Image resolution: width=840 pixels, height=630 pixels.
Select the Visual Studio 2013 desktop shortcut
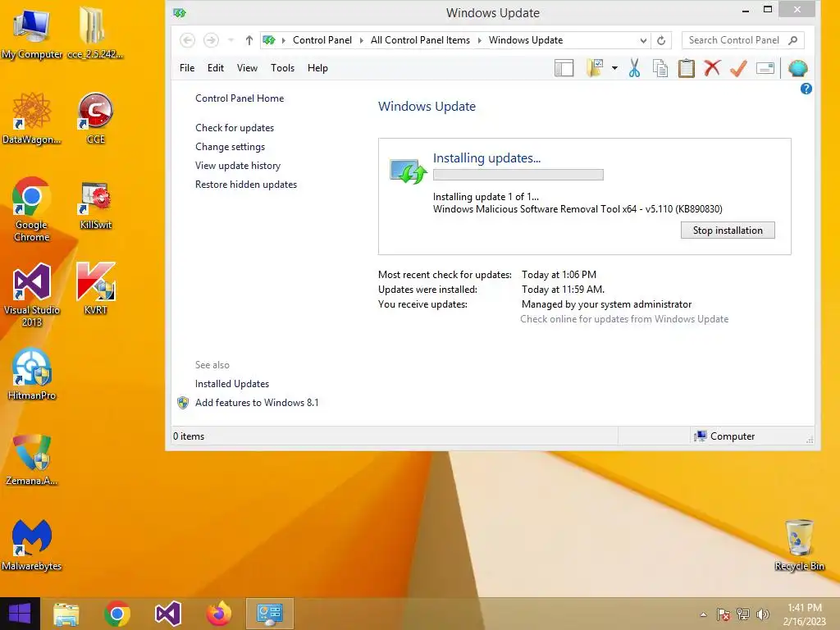tap(32, 294)
